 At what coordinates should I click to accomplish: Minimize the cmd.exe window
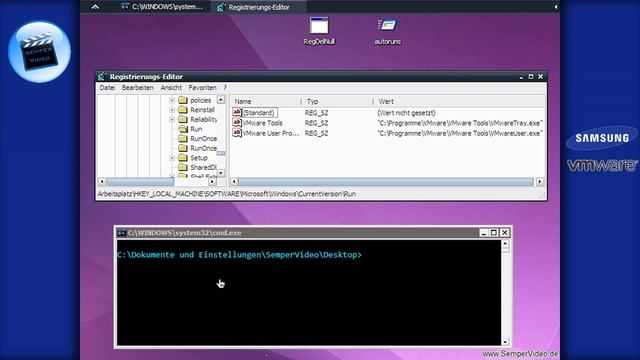484,233
